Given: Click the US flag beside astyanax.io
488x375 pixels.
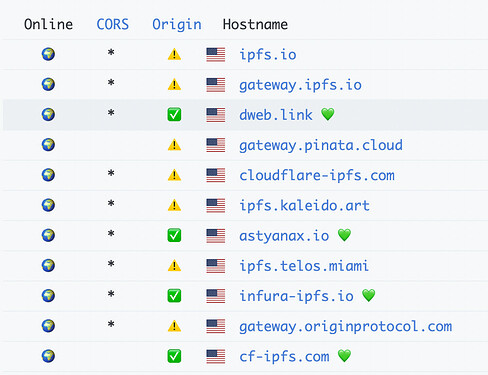Looking at the screenshot, I should pos(216,236).
